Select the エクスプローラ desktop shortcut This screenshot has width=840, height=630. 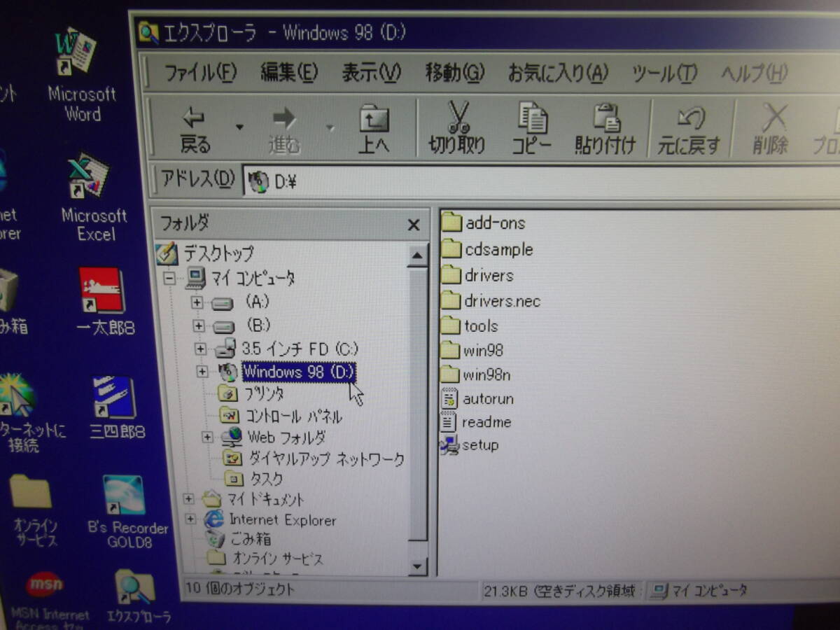point(138,595)
